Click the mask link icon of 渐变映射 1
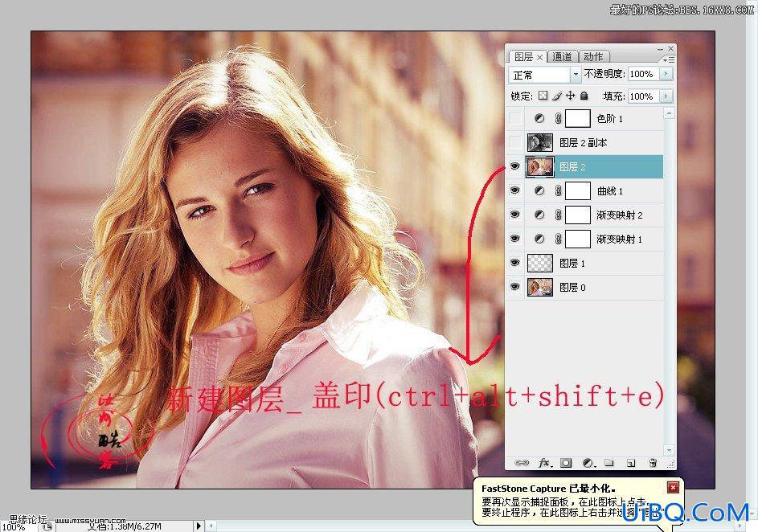This screenshot has width=758, height=532. pyautogui.click(x=558, y=239)
